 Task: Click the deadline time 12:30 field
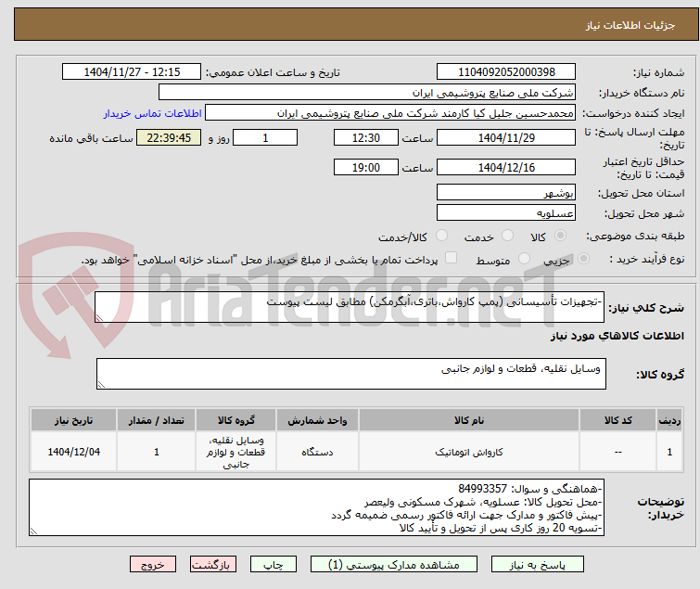pyautogui.click(x=366, y=137)
